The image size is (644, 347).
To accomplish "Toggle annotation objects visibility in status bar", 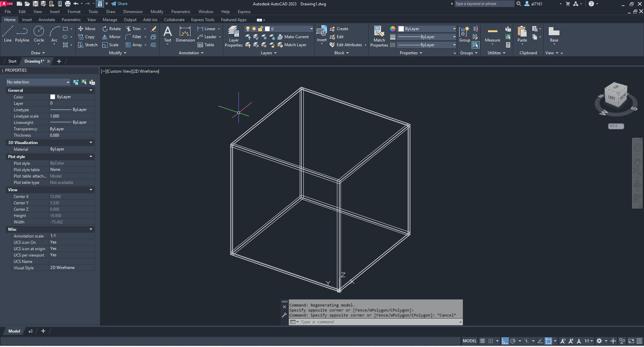I will point(563,341).
